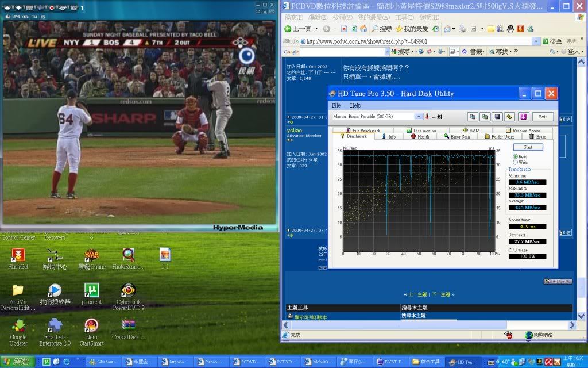The image size is (588, 368).
Task: Switch to the File Benchmark tab
Action: point(363,131)
